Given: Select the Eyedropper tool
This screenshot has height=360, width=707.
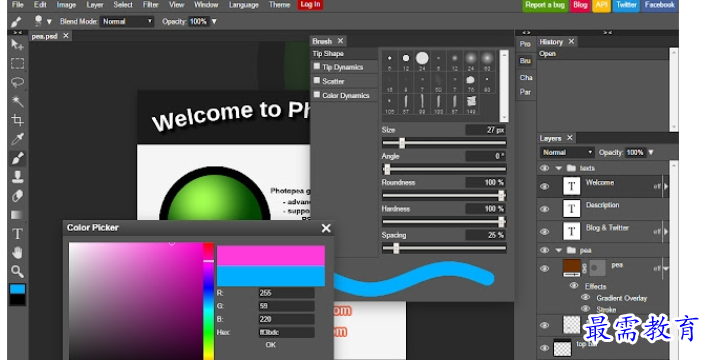Looking at the screenshot, I should (18, 139).
